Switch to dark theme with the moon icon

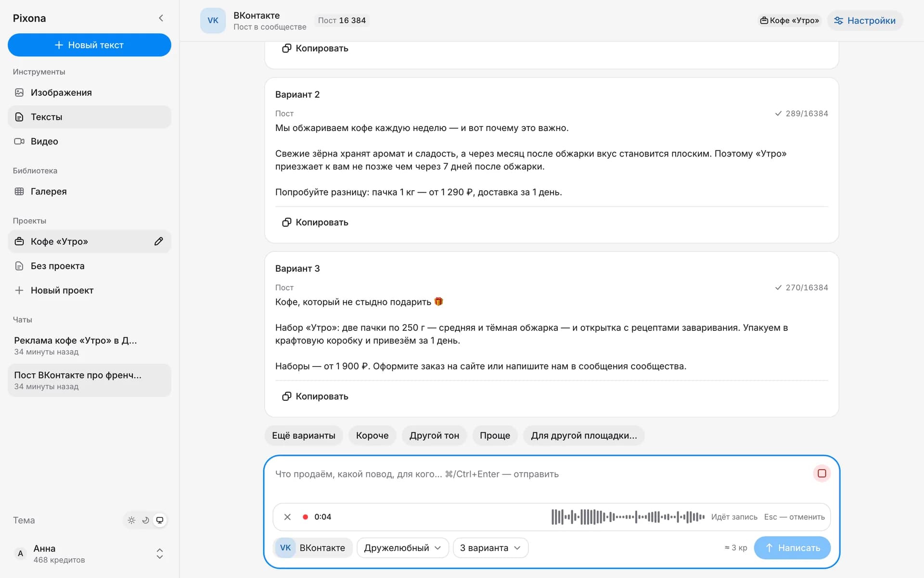coord(145,520)
